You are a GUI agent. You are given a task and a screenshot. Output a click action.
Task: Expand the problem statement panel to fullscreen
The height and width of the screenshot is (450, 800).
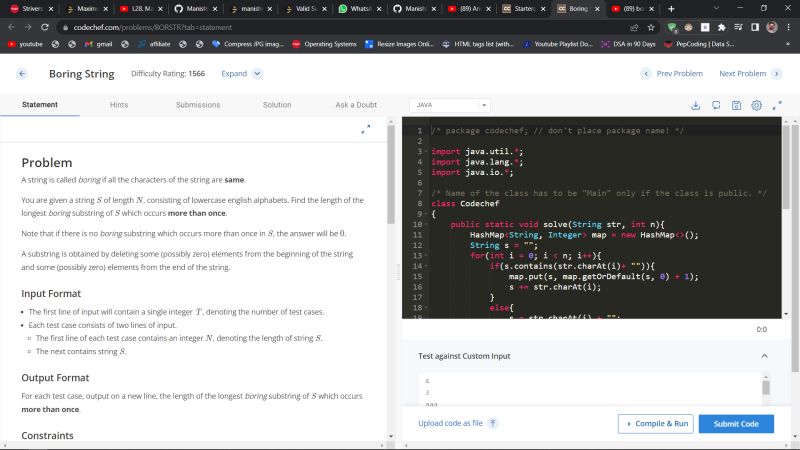tap(365, 129)
